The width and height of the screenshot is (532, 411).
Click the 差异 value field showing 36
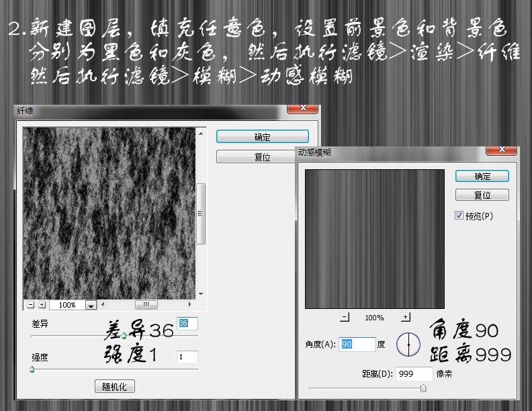187,323
